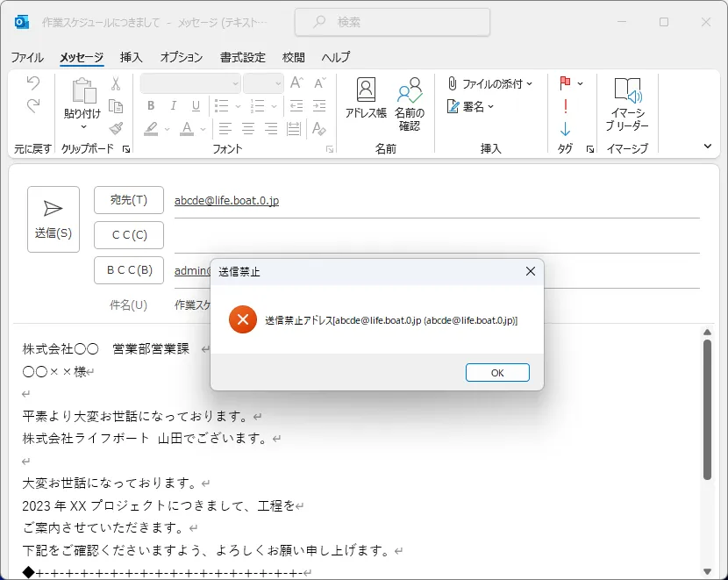
Task: Toggle Underline formatting
Action: pyautogui.click(x=196, y=106)
